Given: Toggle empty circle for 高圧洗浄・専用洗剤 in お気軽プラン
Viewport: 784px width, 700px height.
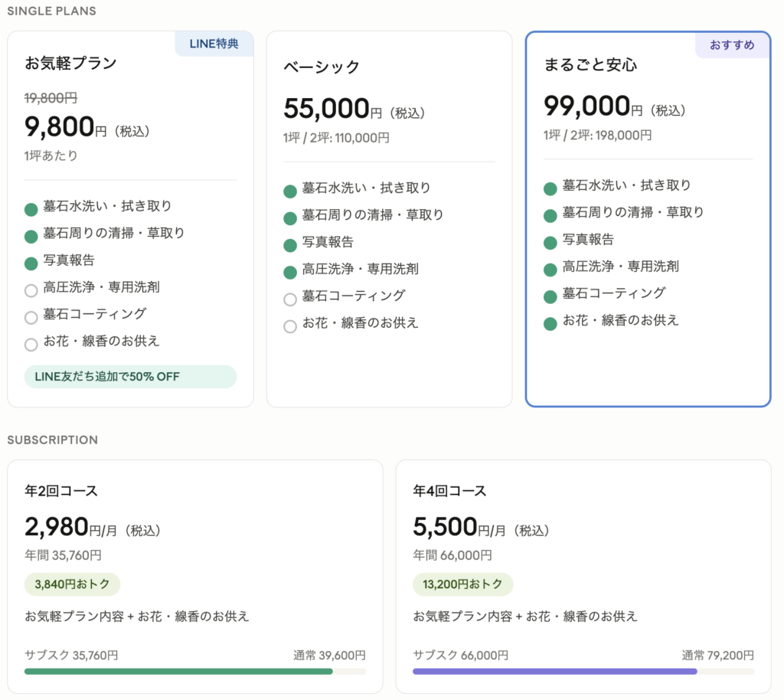Looking at the screenshot, I should point(31,290).
